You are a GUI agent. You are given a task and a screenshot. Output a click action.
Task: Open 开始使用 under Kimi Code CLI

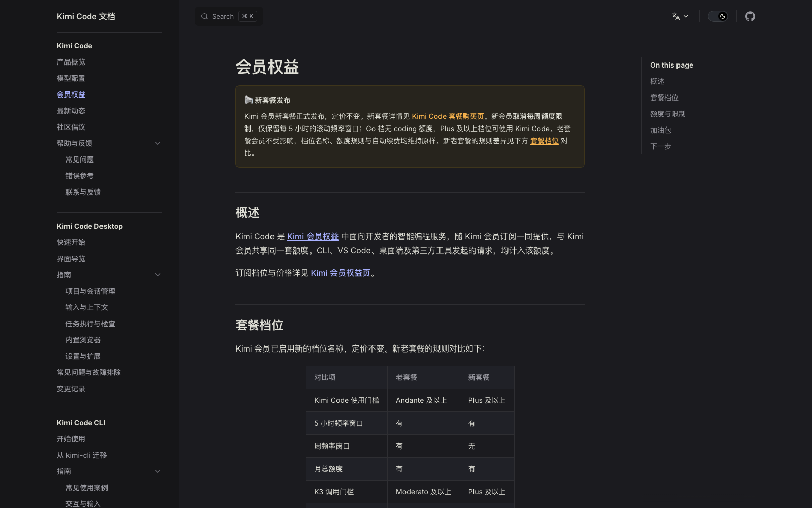(x=71, y=439)
